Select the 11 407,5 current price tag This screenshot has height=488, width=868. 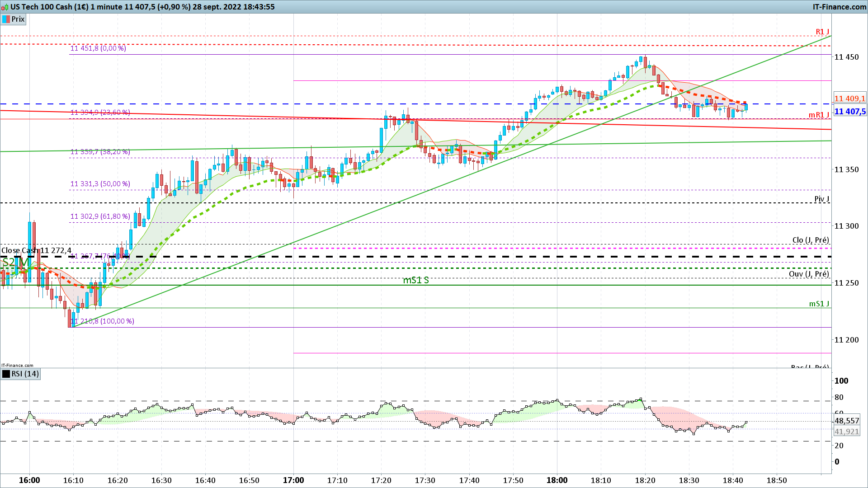(850, 112)
